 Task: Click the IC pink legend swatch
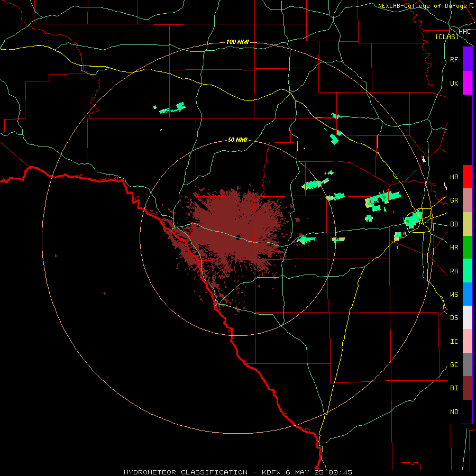coord(467,341)
